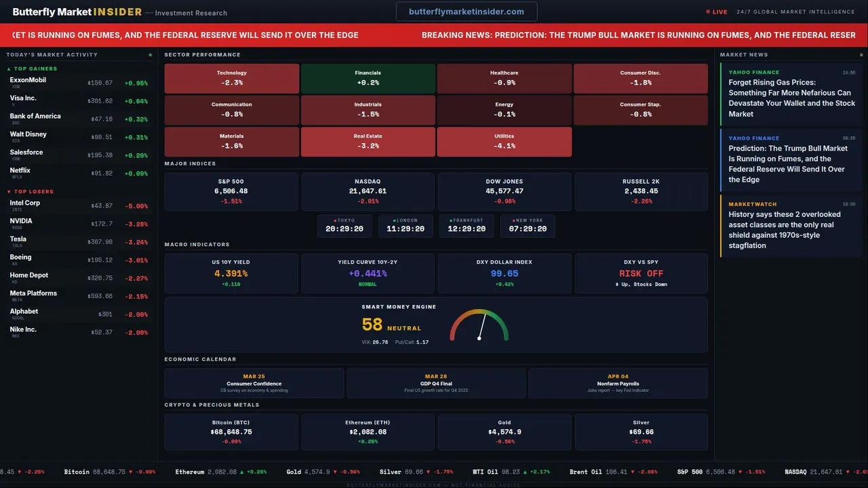Click the Tokyo world clock
Viewport: 868px width, 488px height.
(344, 226)
